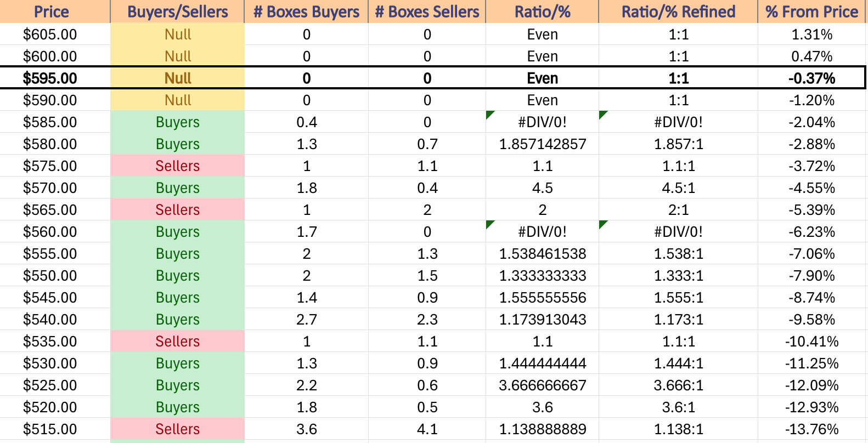868x443 pixels.
Task: Click the 1.857:1 refined ratio cell
Action: [678, 144]
